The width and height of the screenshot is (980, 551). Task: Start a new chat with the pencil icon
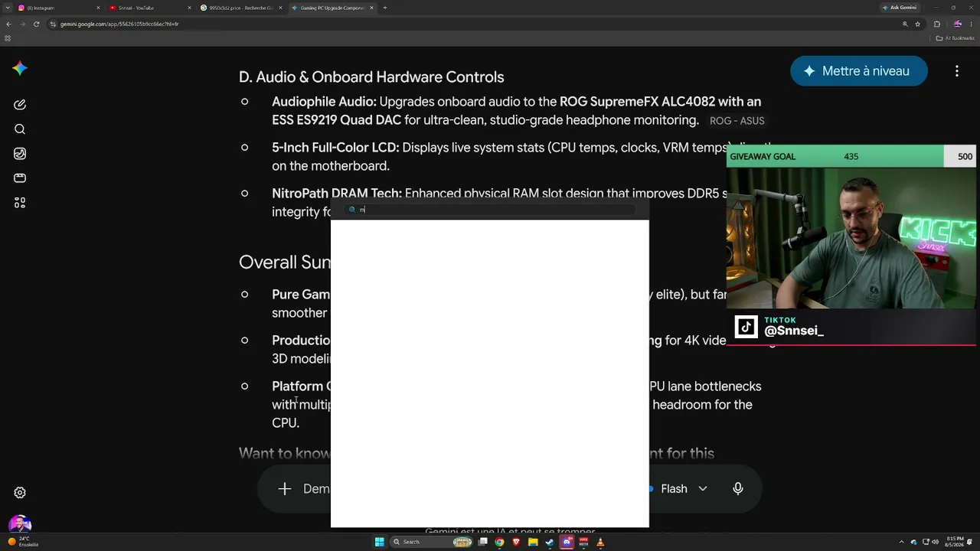(20, 105)
